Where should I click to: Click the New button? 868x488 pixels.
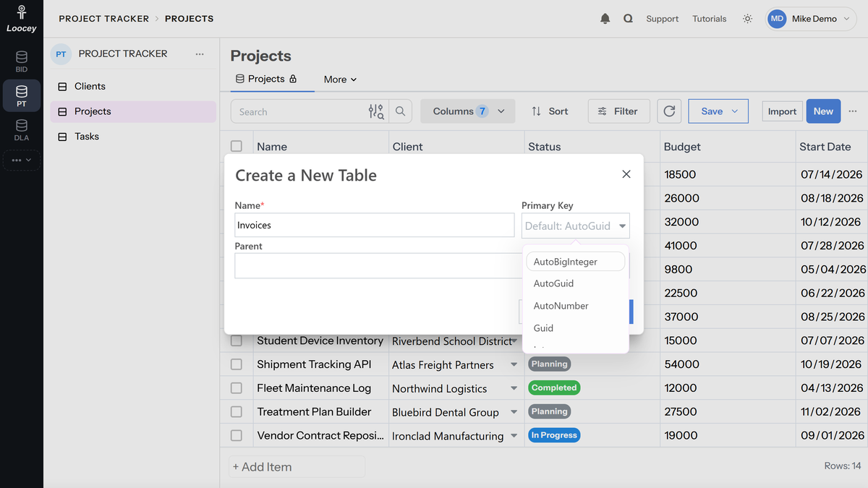click(823, 111)
